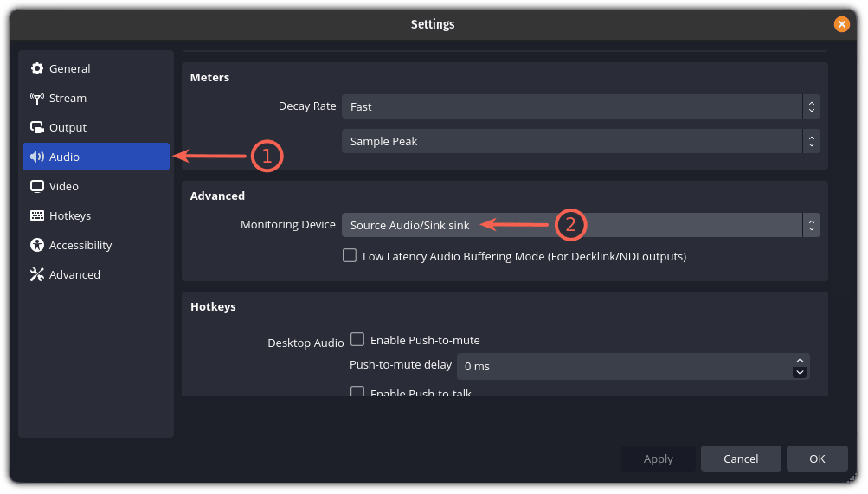Open the Hotkeys settings section

[x=69, y=216]
